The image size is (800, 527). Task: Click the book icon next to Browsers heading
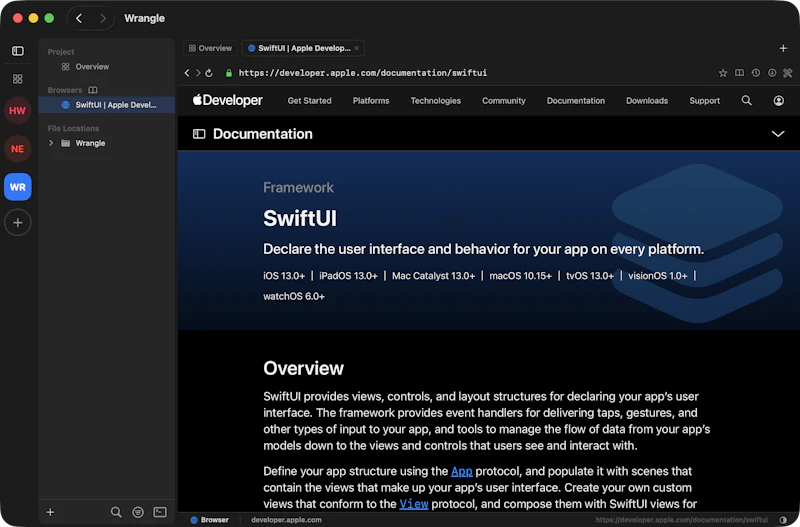click(93, 90)
